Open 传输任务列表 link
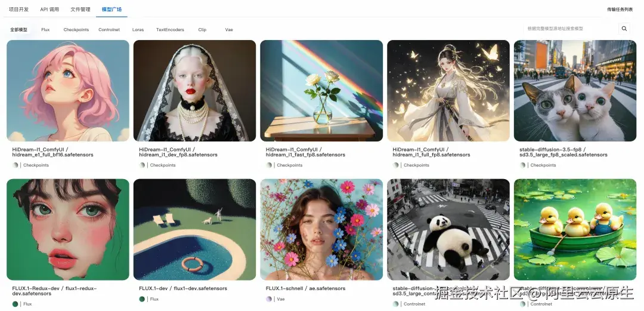Screen dimensions: 644x311 [x=620, y=10]
